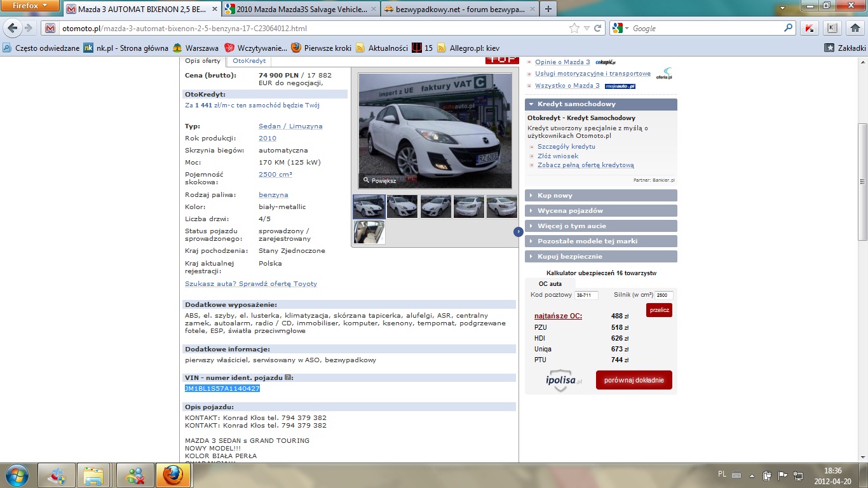Open the Pierwsze kroki bookmark
This screenshot has height=488, width=868.
pos(321,48)
